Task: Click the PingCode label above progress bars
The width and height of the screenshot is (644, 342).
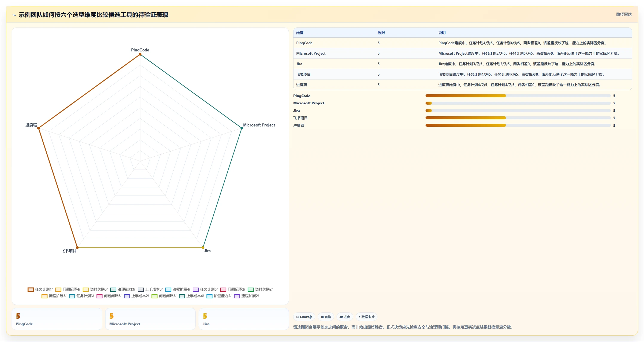Action: point(302,96)
